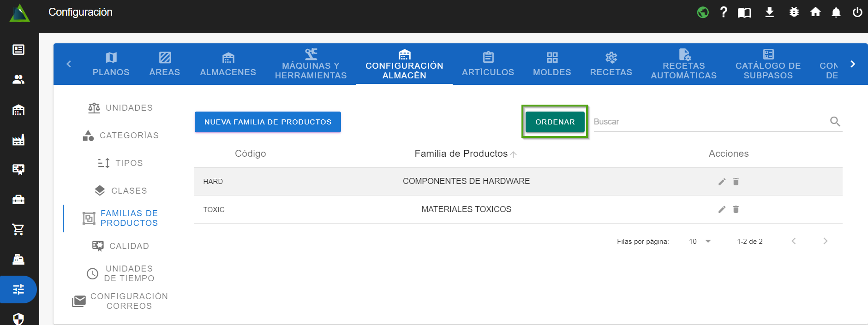Click the globe language icon
This screenshot has width=868, height=325.
pyautogui.click(x=703, y=12)
